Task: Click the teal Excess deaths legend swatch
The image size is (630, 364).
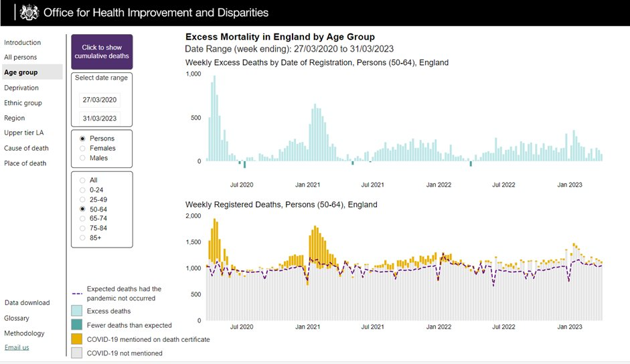Action: tap(76, 310)
